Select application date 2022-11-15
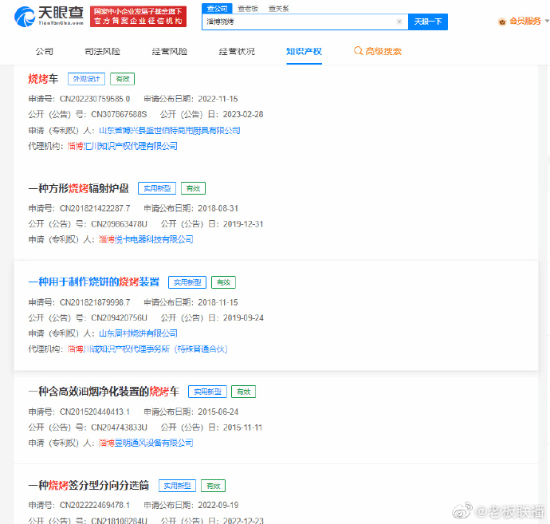The width and height of the screenshot is (550, 524). point(218,99)
